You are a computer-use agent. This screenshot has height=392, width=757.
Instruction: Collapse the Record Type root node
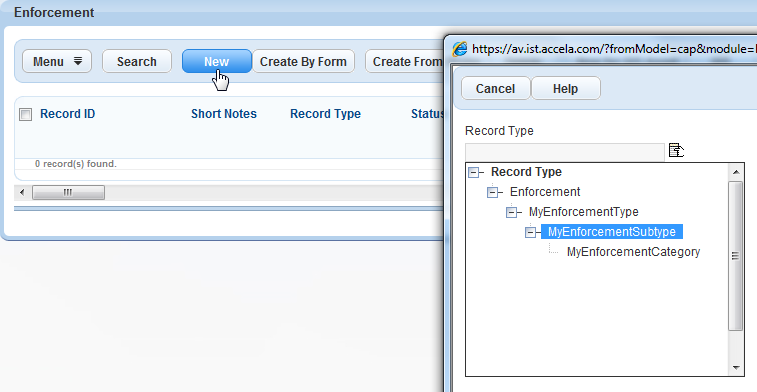(474, 172)
